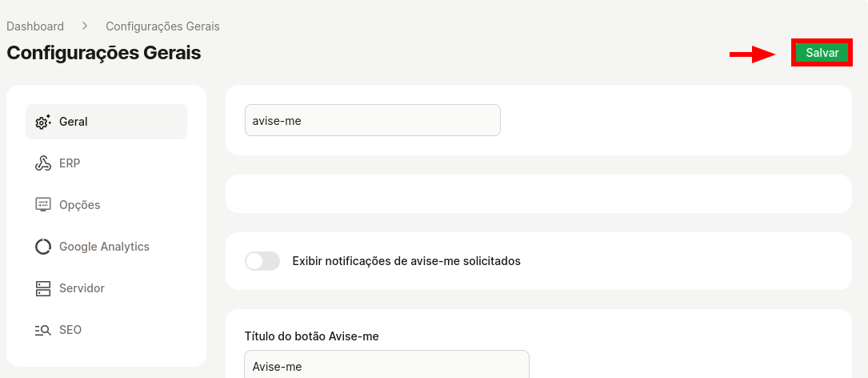Click the Servidor server rack icon

coord(43,288)
